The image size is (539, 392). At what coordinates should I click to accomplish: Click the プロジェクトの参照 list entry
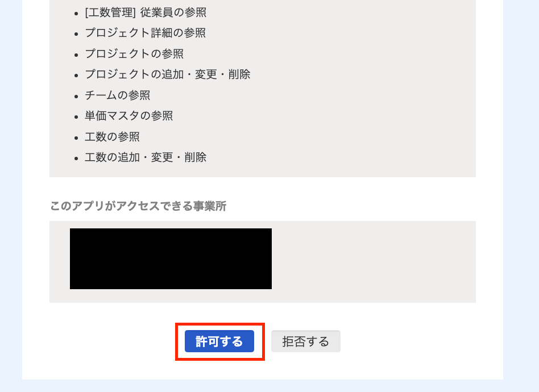coord(134,53)
